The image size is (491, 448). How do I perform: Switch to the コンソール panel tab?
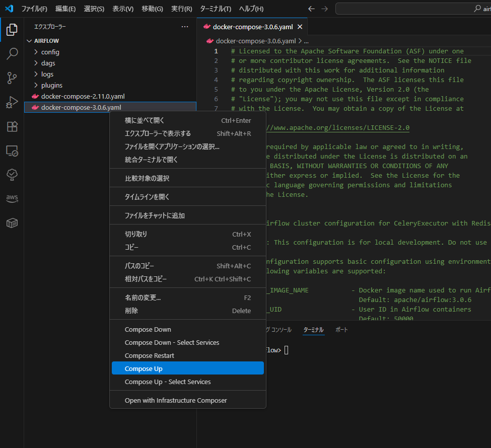279,330
